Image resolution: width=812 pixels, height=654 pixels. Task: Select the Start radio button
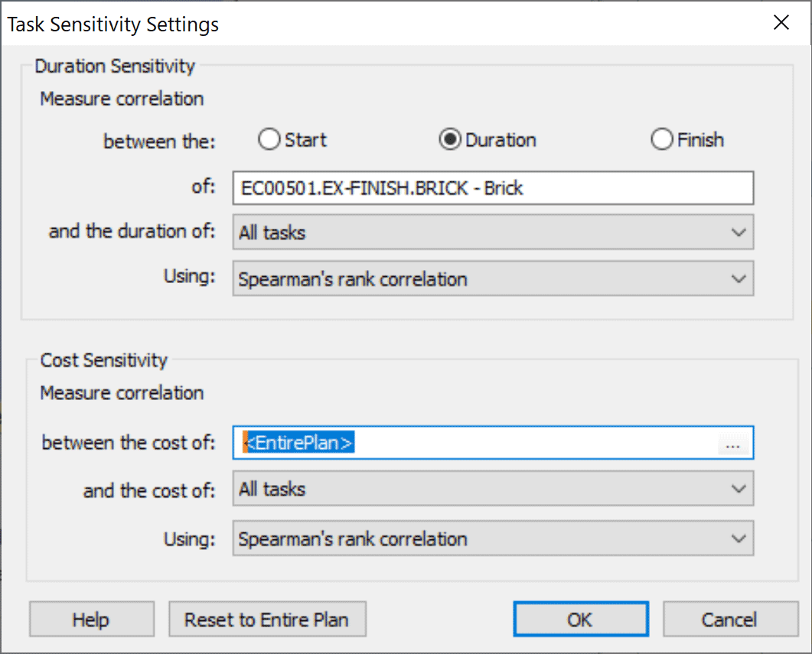269,140
